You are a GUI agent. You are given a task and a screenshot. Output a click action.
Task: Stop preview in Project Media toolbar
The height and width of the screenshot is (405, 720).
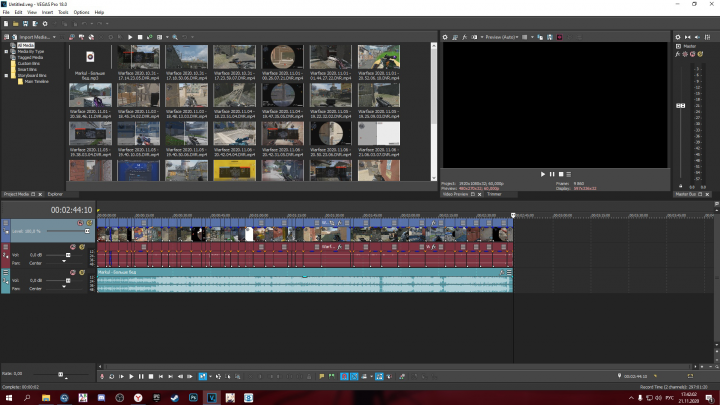pos(140,37)
